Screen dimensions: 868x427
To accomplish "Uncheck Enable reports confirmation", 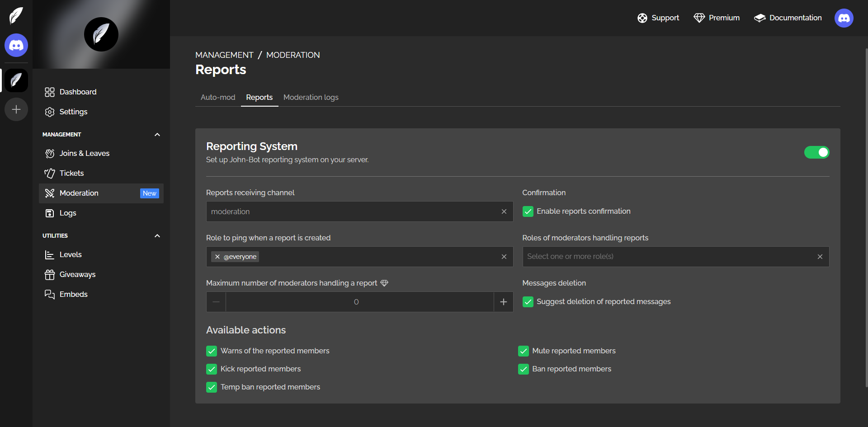I will pyautogui.click(x=528, y=211).
